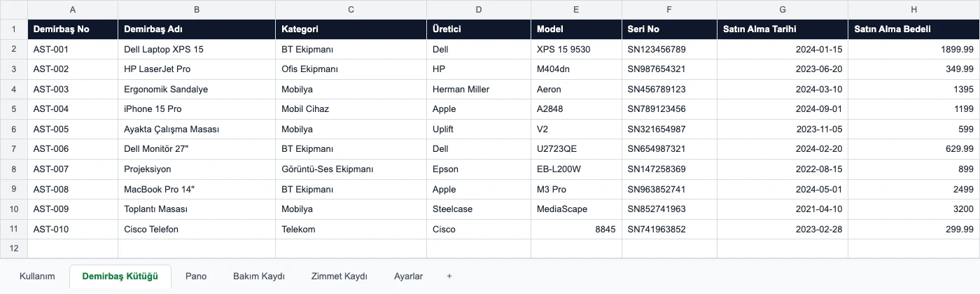
Task: Select column C header
Action: click(x=351, y=10)
